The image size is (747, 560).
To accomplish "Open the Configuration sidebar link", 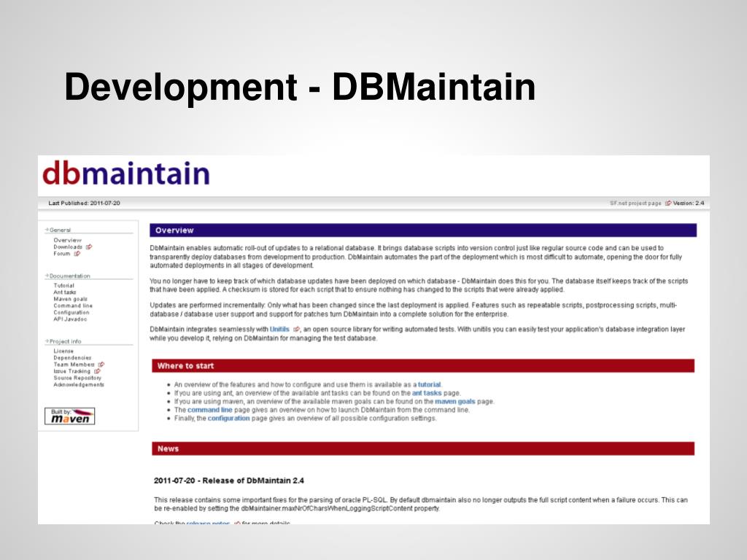I will [71, 312].
